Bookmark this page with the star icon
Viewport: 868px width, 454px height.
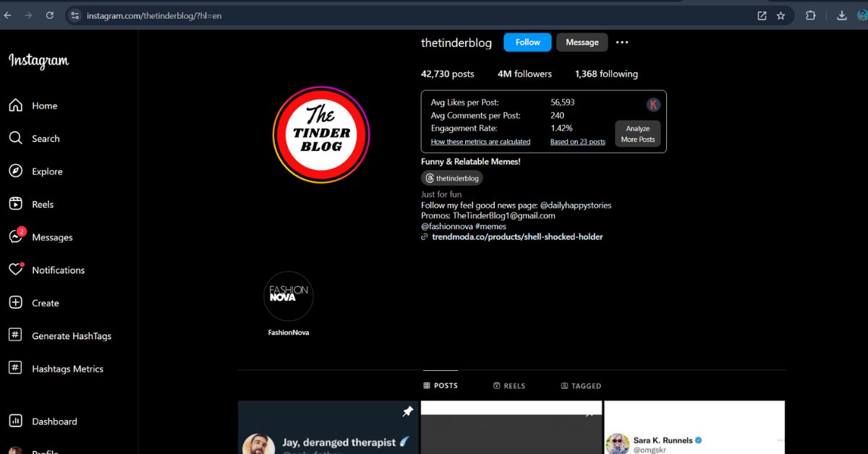780,15
